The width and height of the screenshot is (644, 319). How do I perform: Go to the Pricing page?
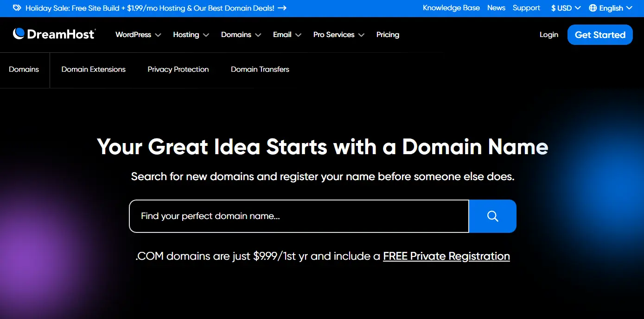click(388, 35)
